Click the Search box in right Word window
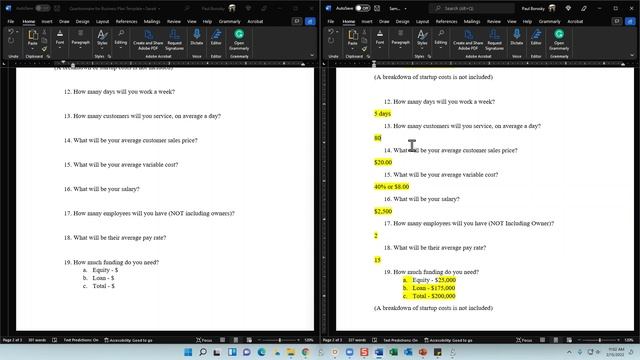Image resolution: width=640 pixels, height=360 pixels. coord(472,8)
